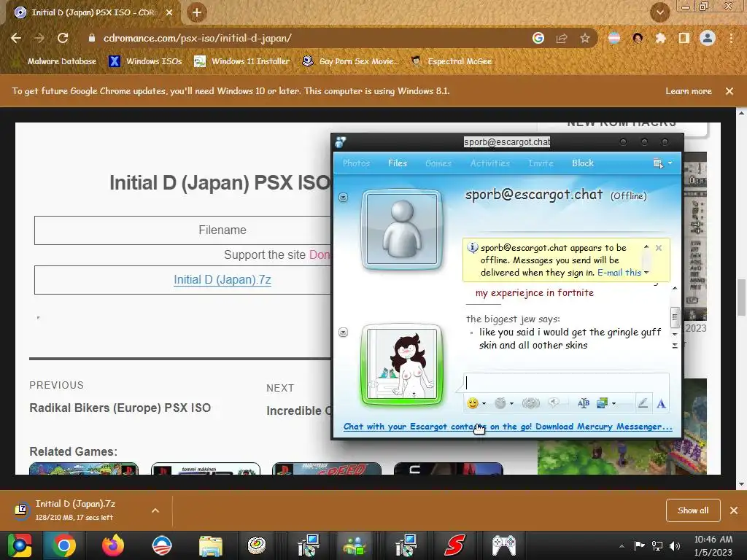Viewport: 747px width, 560px height.
Task: Click the share page icon
Action: click(x=562, y=39)
